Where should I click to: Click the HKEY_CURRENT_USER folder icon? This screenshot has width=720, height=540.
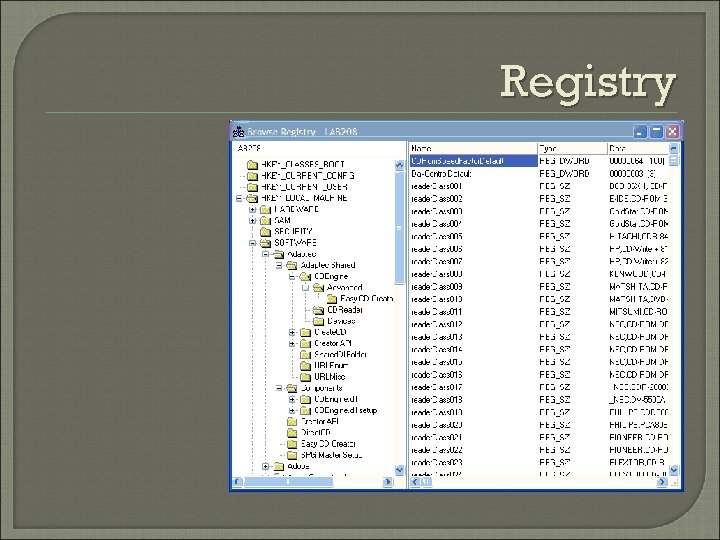click(x=252, y=187)
